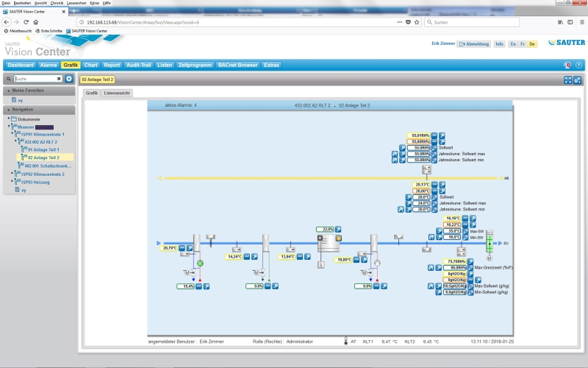Viewport: 588px width, 368px height.
Task: Expand the Dokumente folder node
Action: click(x=10, y=118)
